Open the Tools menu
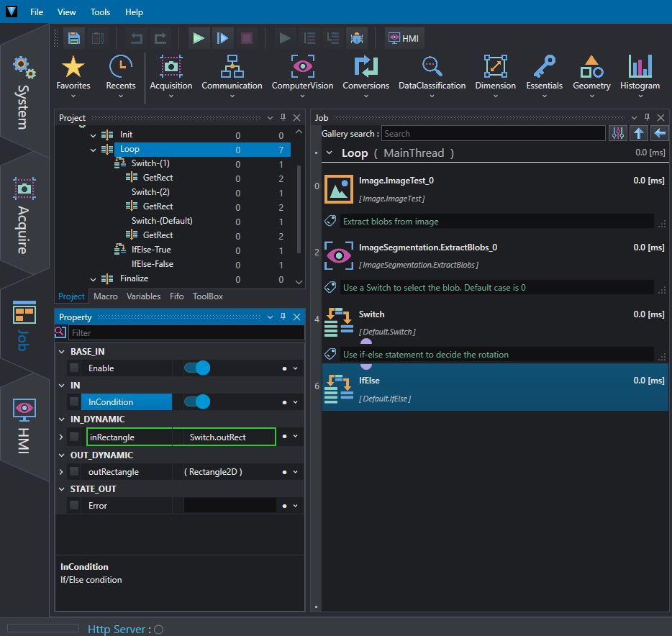Screen dimensions: 672x636 [x=100, y=12]
